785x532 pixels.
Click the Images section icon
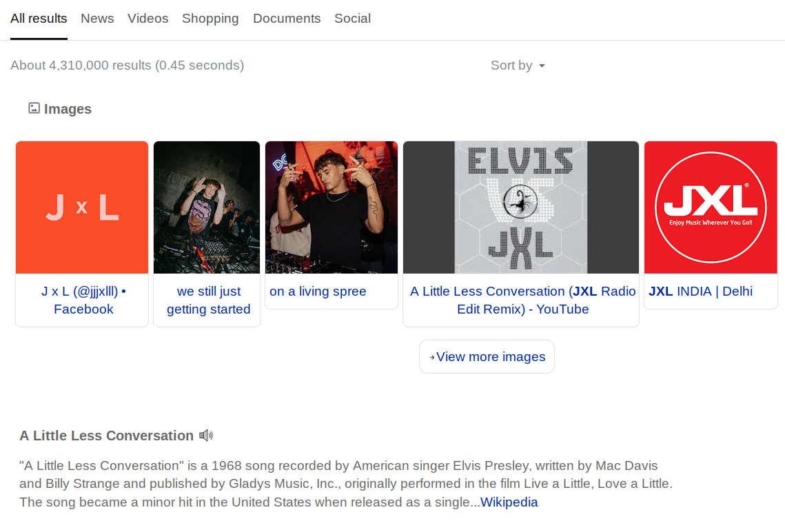pyautogui.click(x=34, y=108)
